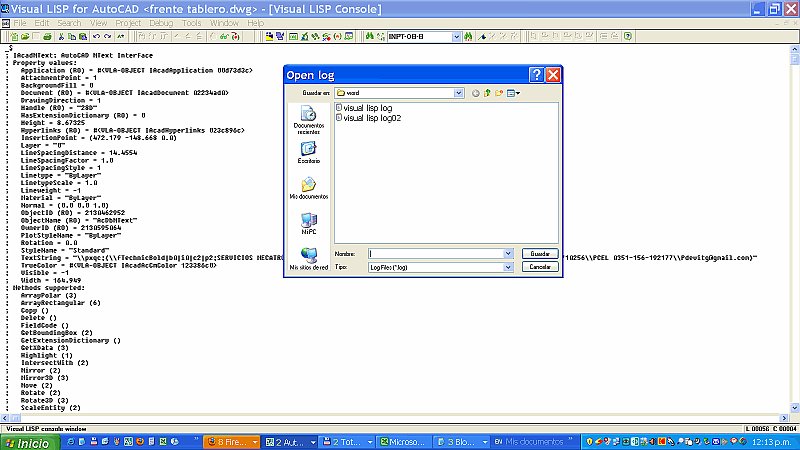This screenshot has width=800, height=450.
Task: Open the View menu
Action: (98, 23)
